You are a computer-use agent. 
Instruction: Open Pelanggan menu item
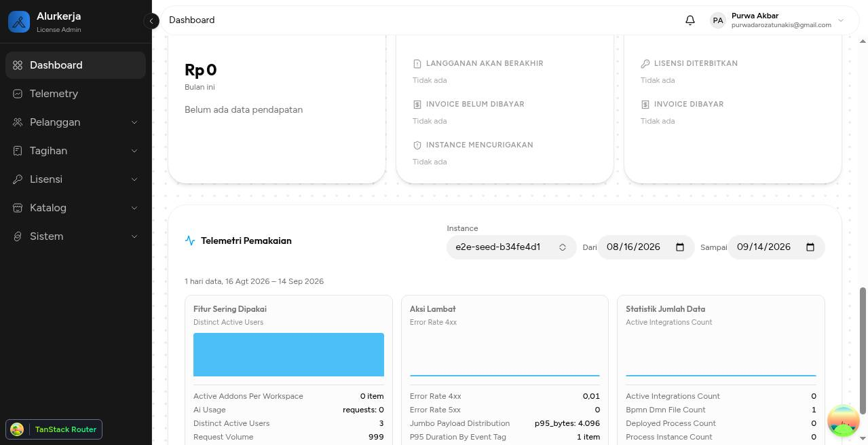point(75,122)
